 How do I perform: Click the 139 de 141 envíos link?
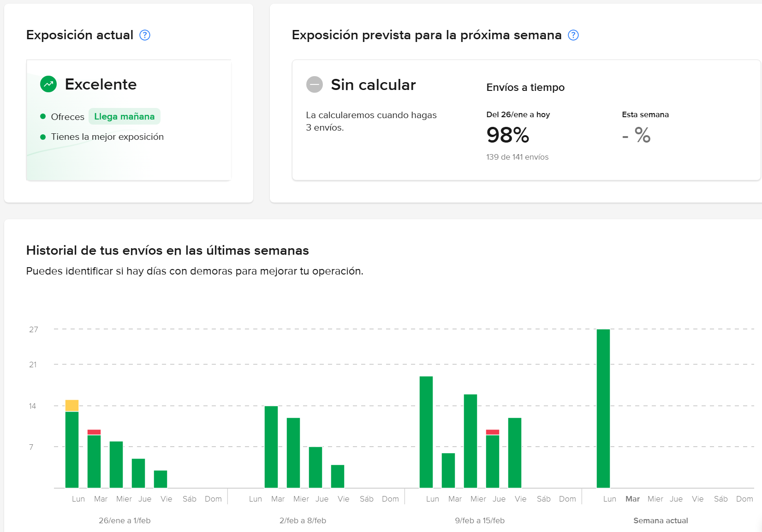(517, 157)
